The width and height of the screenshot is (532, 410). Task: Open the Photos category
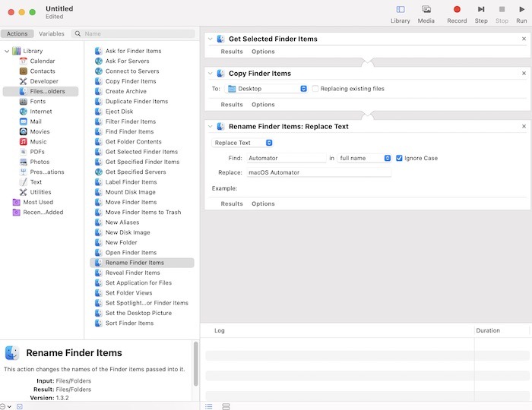(x=40, y=162)
